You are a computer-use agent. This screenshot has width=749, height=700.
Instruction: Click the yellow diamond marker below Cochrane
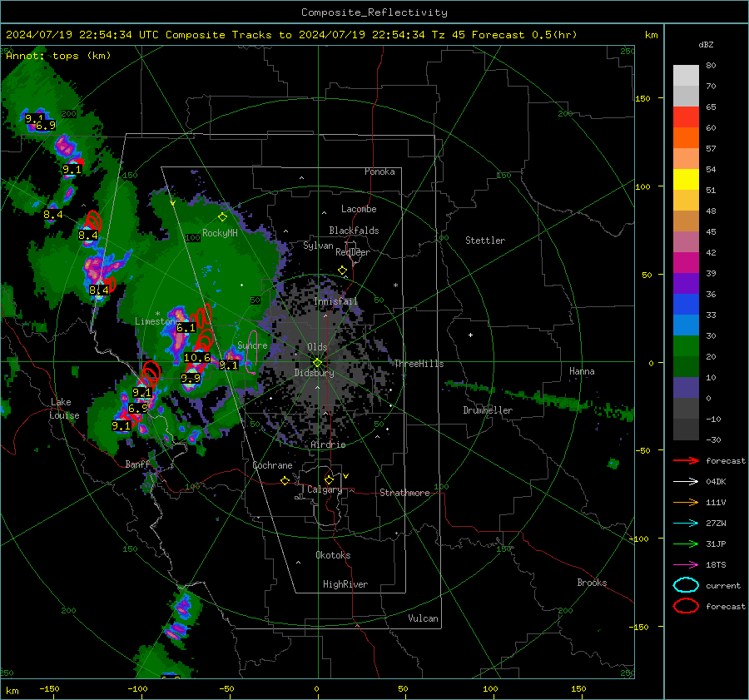pos(285,481)
